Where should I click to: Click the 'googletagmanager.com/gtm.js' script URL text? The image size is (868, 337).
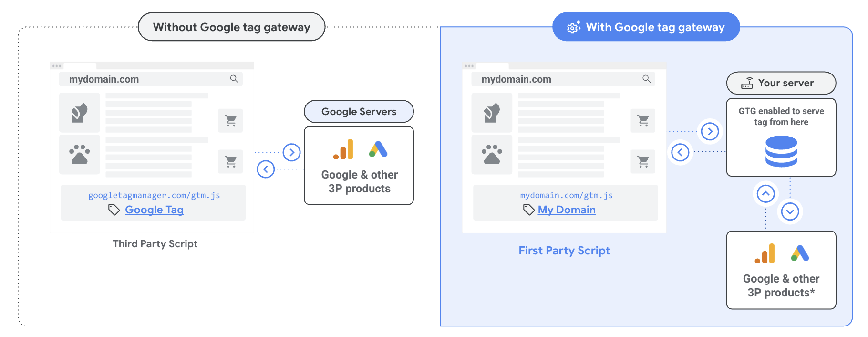pyautogui.click(x=154, y=195)
